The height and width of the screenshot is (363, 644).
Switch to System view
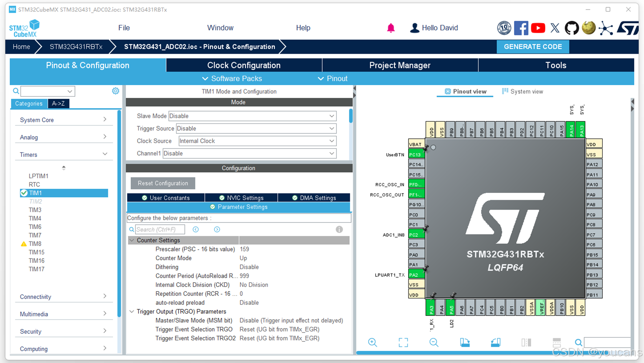click(x=522, y=91)
